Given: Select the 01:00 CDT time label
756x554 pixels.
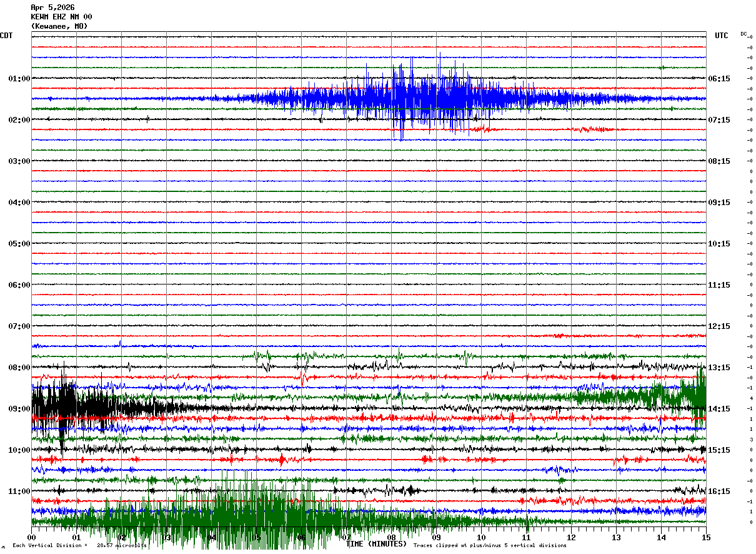Looking at the screenshot, I should tap(19, 79).
